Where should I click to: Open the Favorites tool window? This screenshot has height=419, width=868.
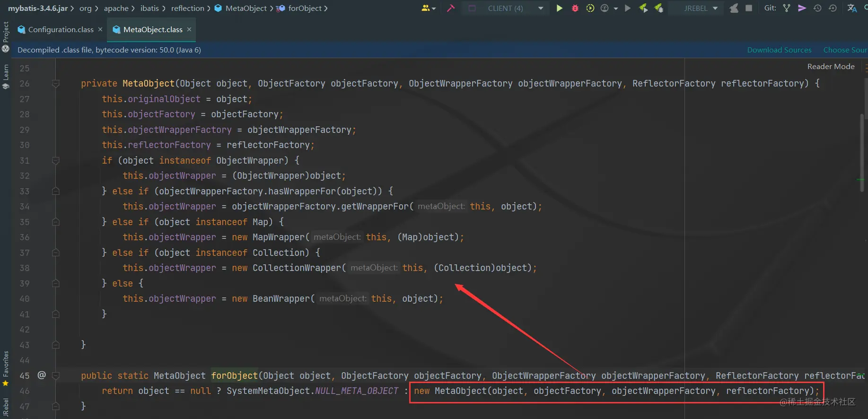click(x=6, y=368)
